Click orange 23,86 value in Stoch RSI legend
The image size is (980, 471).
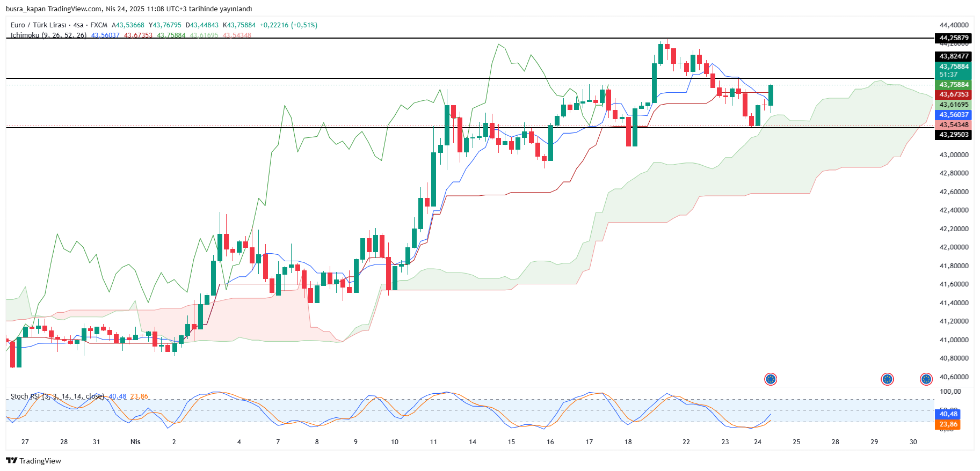(x=139, y=396)
